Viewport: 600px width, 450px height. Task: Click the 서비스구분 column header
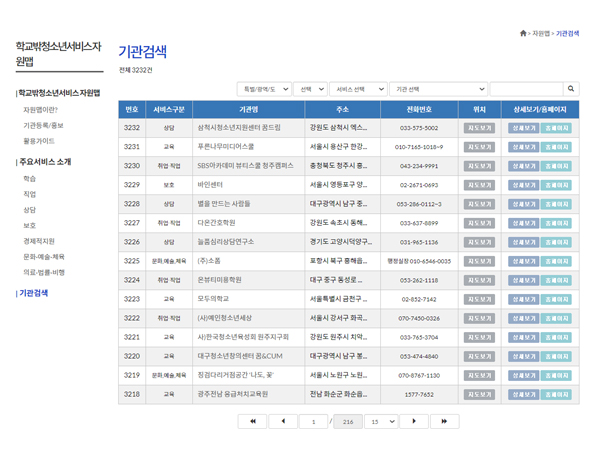[x=169, y=109]
